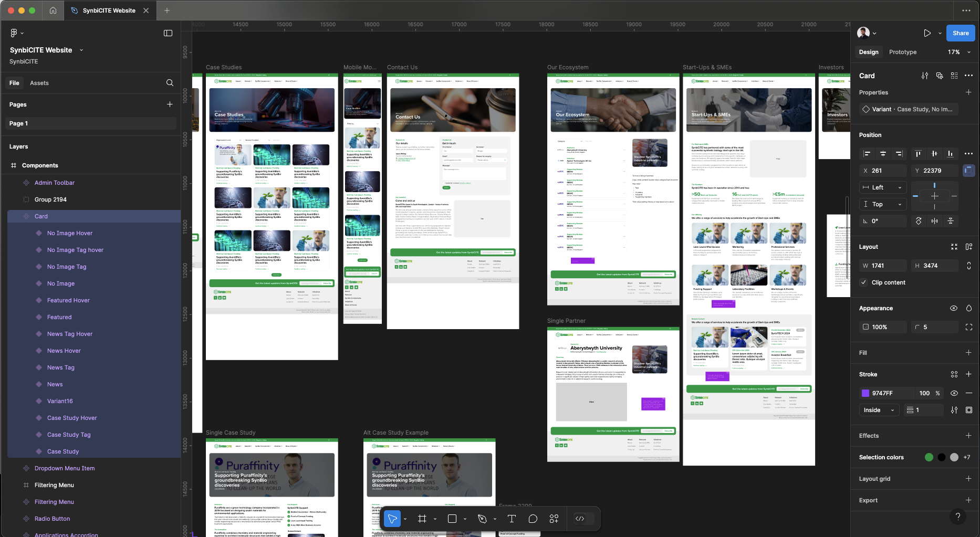
Task: Open the Actions tool in toolbar
Action: pos(554,519)
